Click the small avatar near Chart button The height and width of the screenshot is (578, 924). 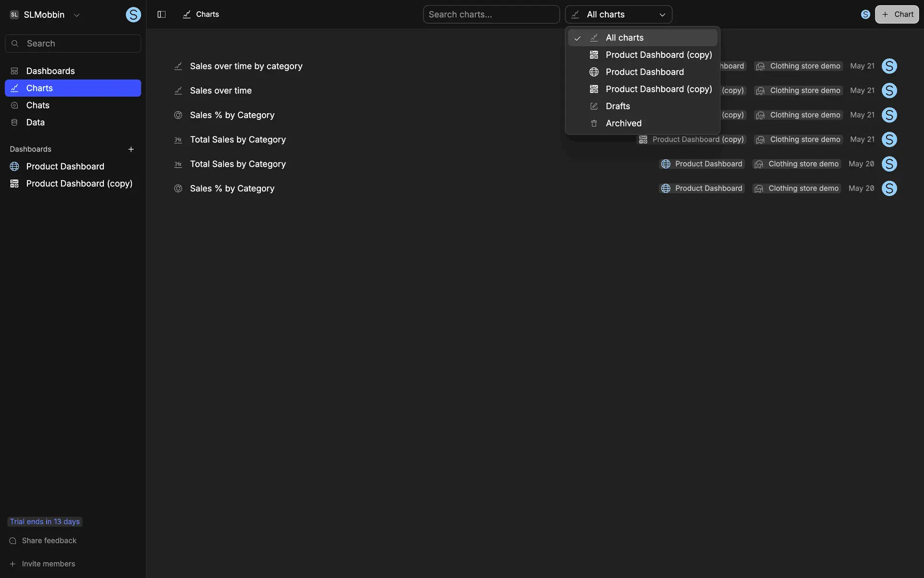click(x=865, y=14)
